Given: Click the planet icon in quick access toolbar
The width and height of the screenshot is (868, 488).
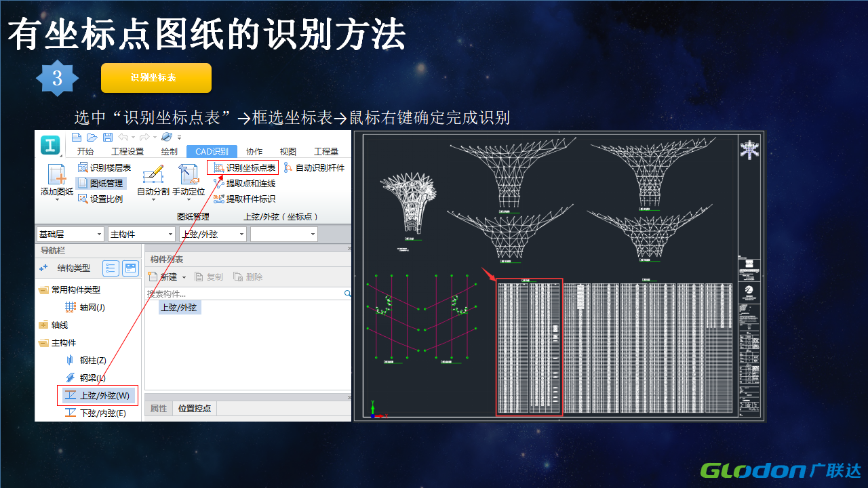Looking at the screenshot, I should (x=166, y=137).
